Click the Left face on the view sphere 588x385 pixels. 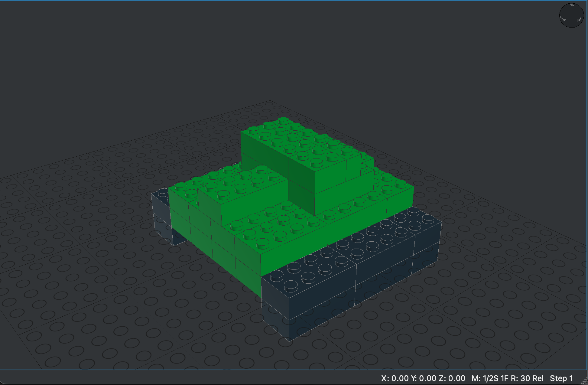click(x=579, y=20)
